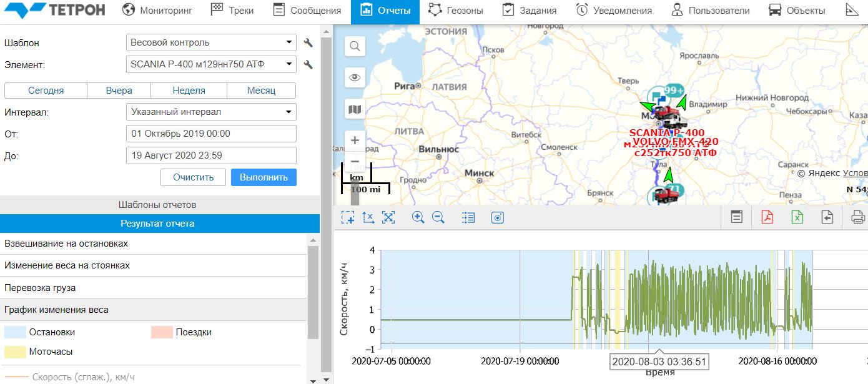The width and height of the screenshot is (868, 384).
Task: Zoom in on the chart
Action: (x=418, y=217)
